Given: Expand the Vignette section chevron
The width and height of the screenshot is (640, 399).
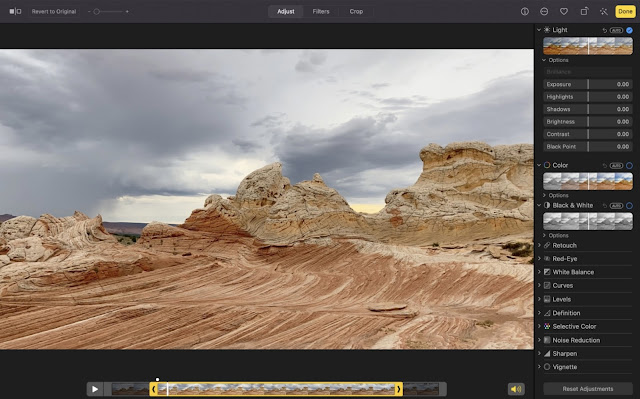Looking at the screenshot, I should point(539,367).
